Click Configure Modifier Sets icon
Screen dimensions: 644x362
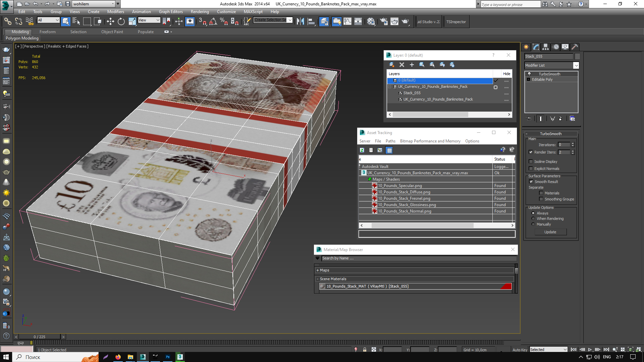click(x=572, y=119)
